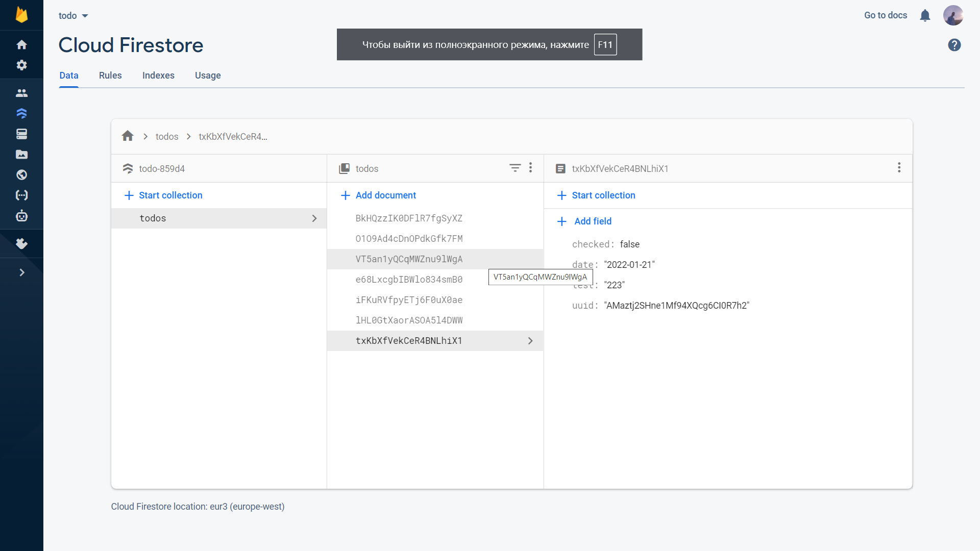The image size is (980, 551).
Task: Switch to the Rules tab
Action: (110, 75)
